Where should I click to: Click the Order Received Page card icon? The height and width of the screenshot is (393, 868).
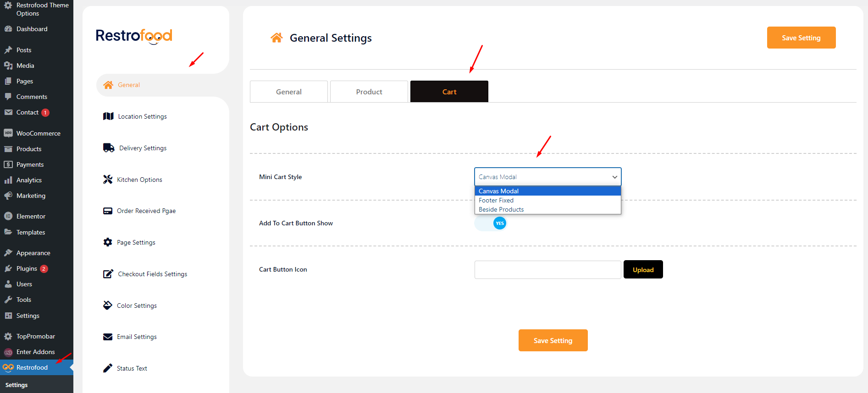pos(108,211)
